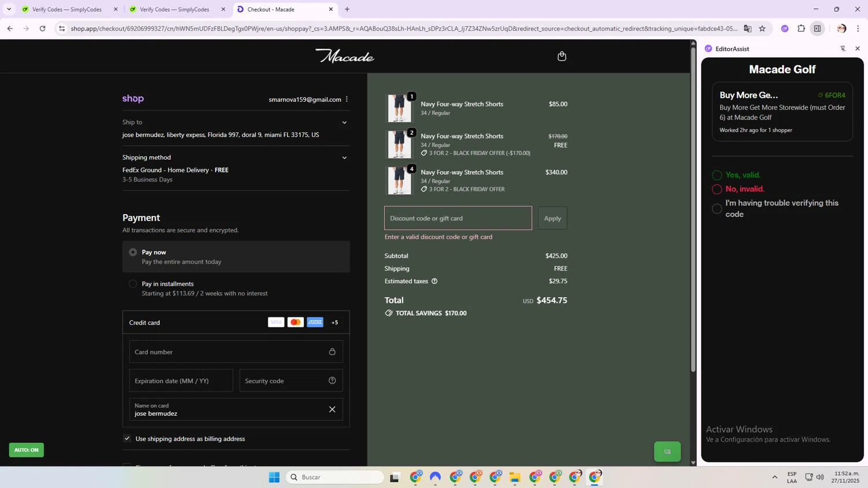Click the Buy More Get More coupon card
The width and height of the screenshot is (868, 488).
(x=782, y=112)
